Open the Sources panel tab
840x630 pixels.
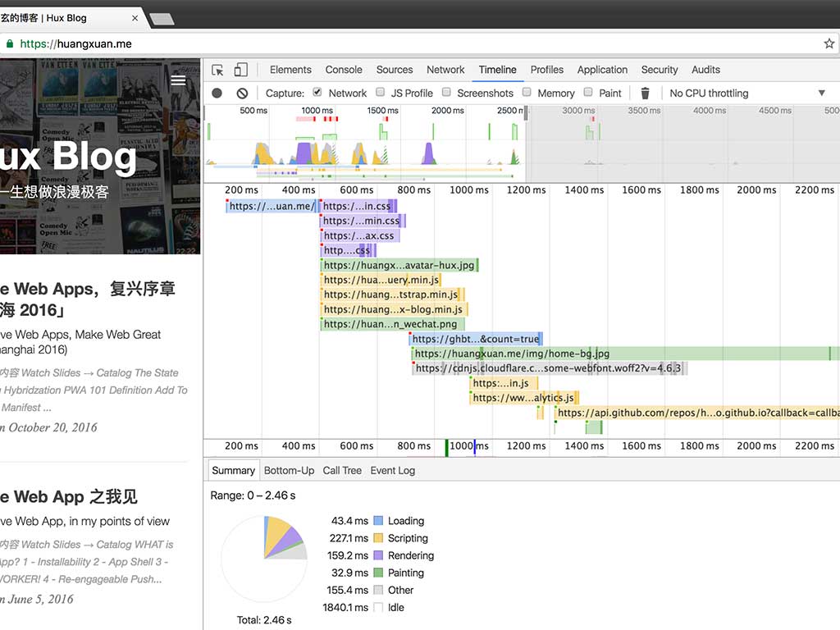click(395, 70)
